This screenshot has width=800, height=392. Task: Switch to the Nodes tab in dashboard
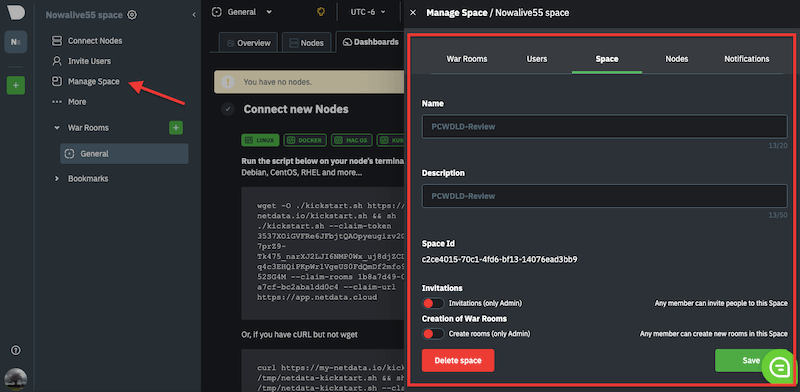[x=306, y=43]
